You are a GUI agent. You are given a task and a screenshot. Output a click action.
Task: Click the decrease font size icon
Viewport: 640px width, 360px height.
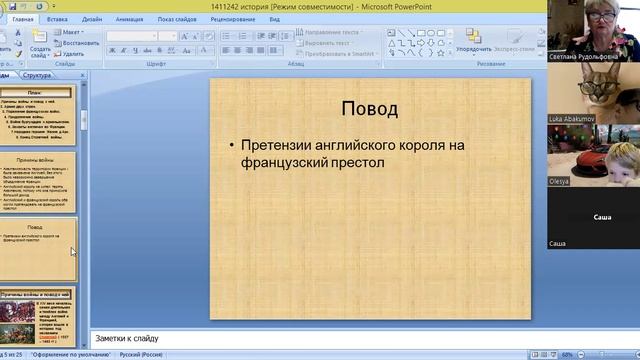(x=196, y=36)
